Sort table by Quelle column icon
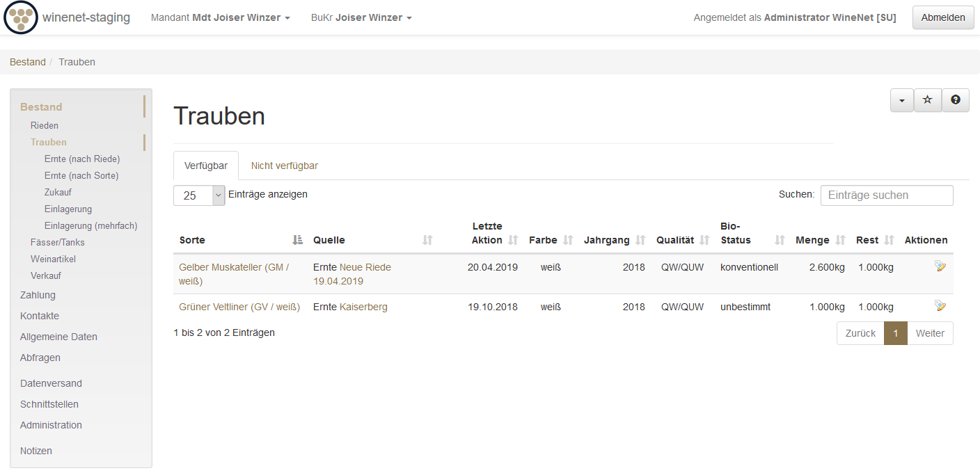Image resolution: width=980 pixels, height=473 pixels. pyautogui.click(x=427, y=240)
